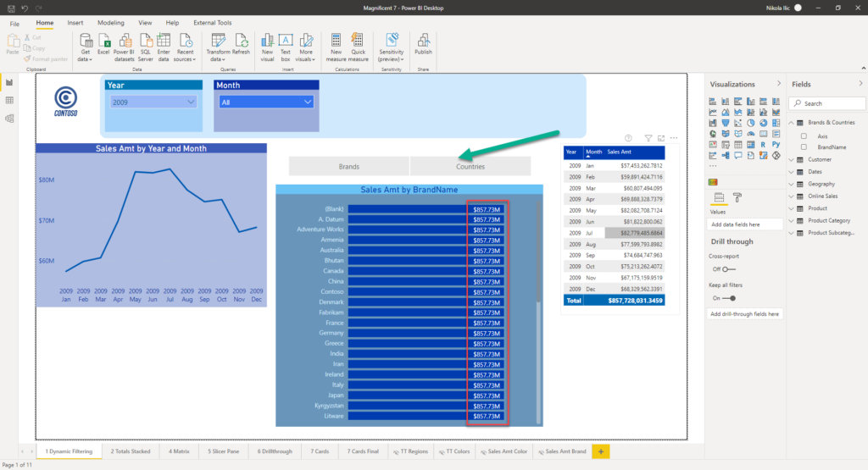The height and width of the screenshot is (470, 868).
Task: Click the Fields search box
Action: click(827, 103)
